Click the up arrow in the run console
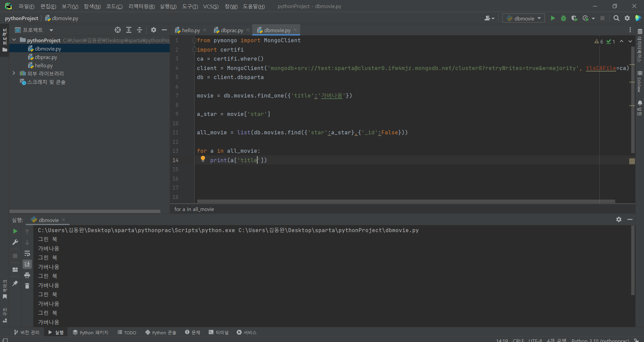The width and height of the screenshot is (644, 342). [x=27, y=231]
